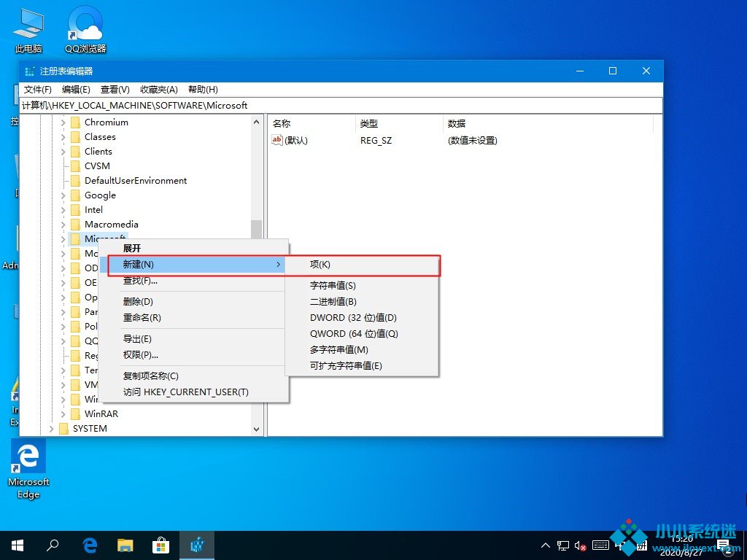Choose 展开 in the context menu
Viewport: 747px width, 560px height.
pyautogui.click(x=193, y=249)
